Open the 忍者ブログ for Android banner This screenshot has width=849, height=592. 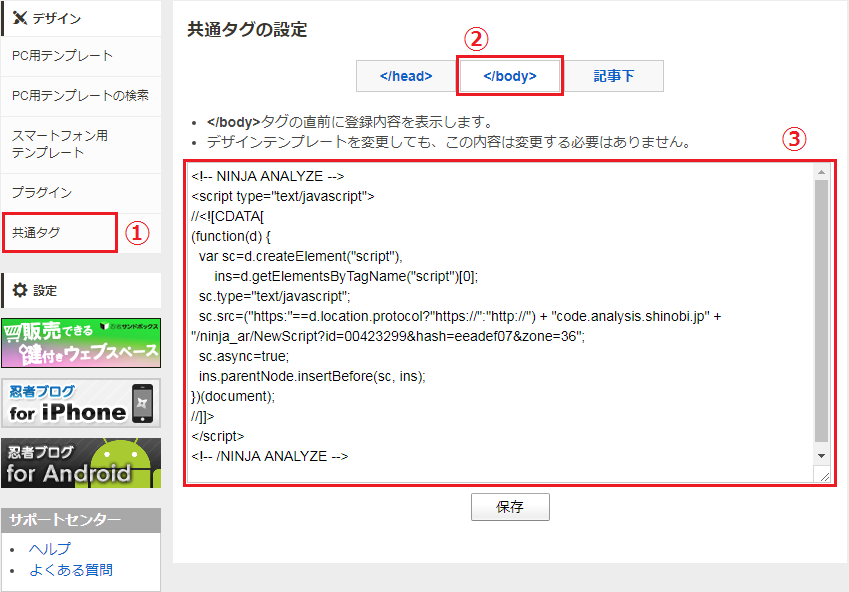click(x=81, y=464)
